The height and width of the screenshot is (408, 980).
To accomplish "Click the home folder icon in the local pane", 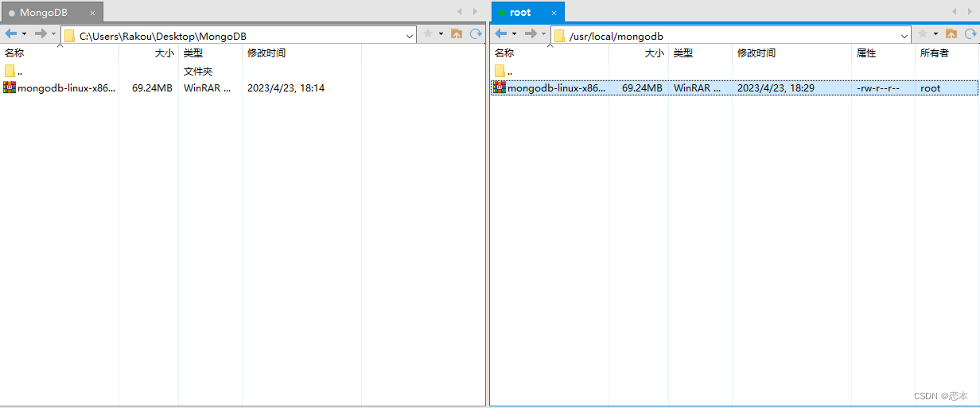I will (x=457, y=33).
